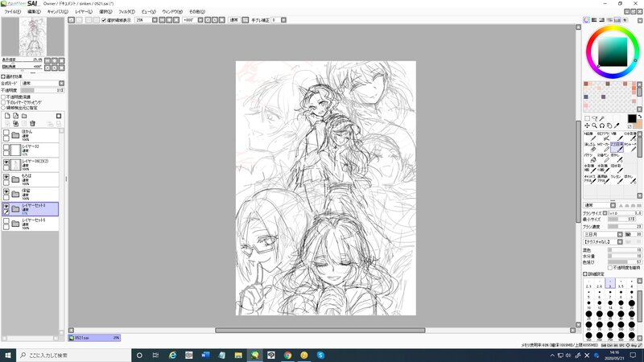The image size is (644, 362).
Task: Click the navigator canvas thumbnail
Action: (x=32, y=37)
